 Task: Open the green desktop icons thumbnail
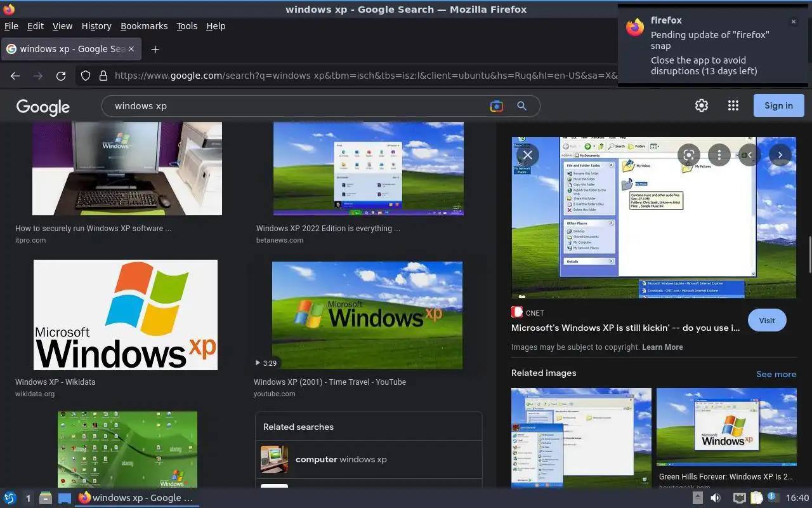click(128, 449)
